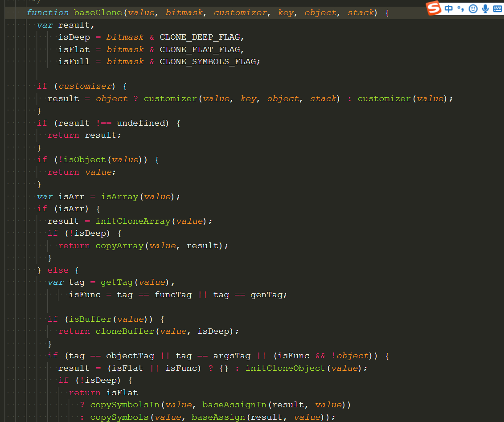Click the stack parameter in function signature

pos(361,12)
